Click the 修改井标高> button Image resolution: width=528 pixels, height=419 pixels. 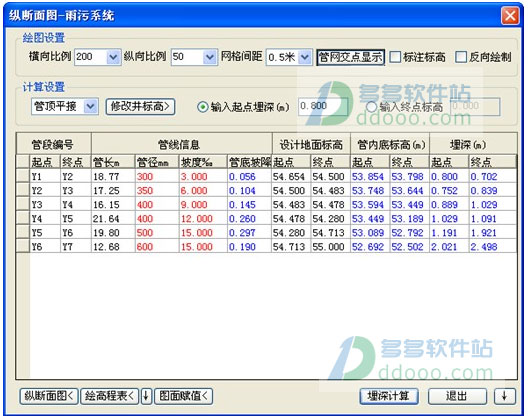click(140, 107)
